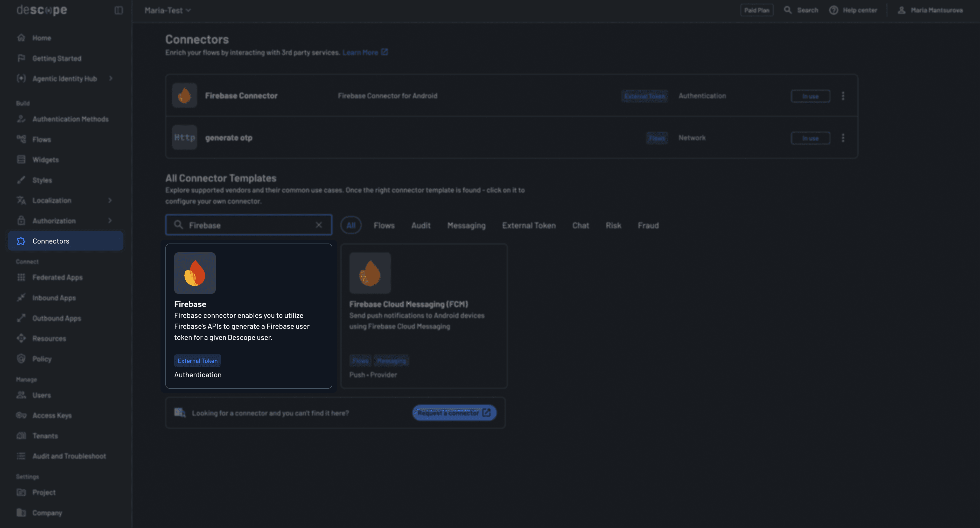This screenshot has height=528, width=980.
Task: Select the Fraud filter tab
Action: tap(648, 225)
